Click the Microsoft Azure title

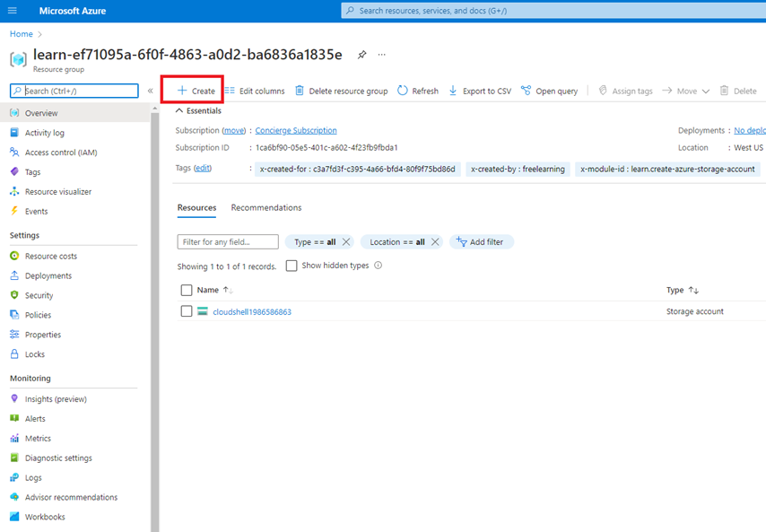tap(73, 11)
